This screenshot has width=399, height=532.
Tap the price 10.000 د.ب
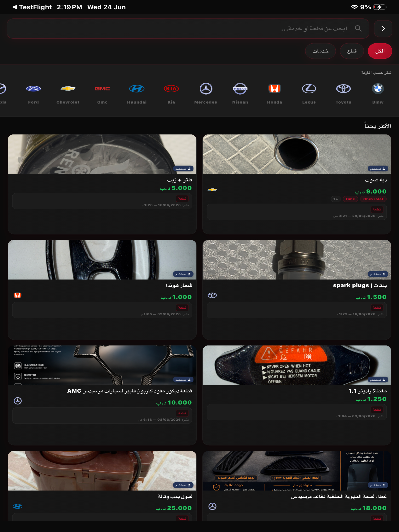[x=174, y=402]
